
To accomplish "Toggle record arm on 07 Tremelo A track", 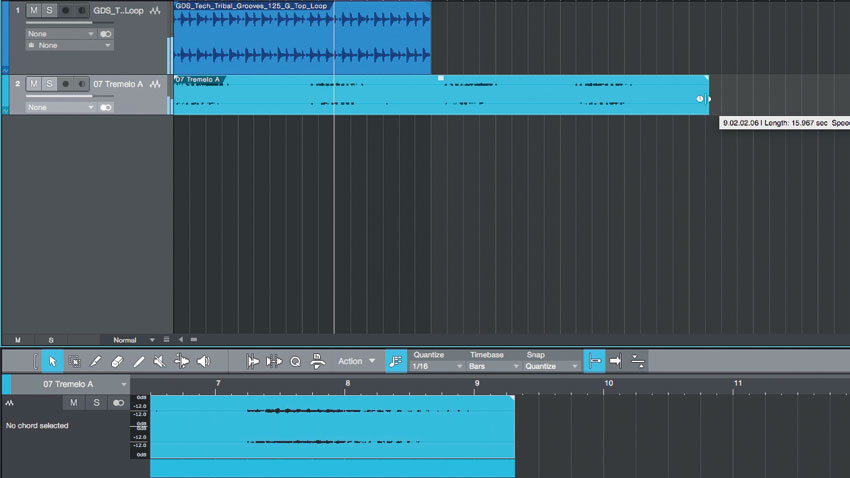I will pyautogui.click(x=66, y=84).
